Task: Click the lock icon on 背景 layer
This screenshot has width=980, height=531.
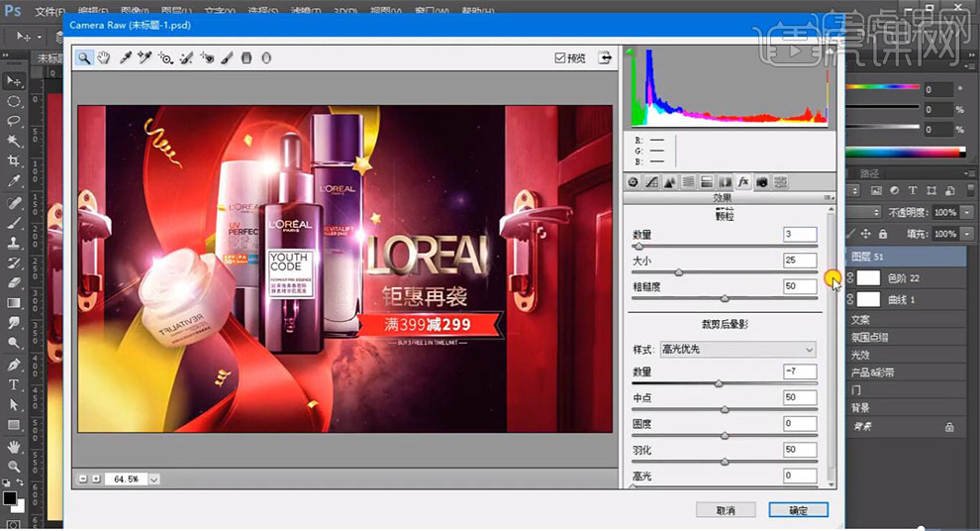Action: 949,427
